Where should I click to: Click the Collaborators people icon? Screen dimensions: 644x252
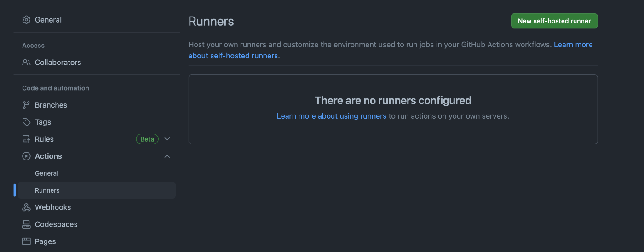click(x=26, y=63)
